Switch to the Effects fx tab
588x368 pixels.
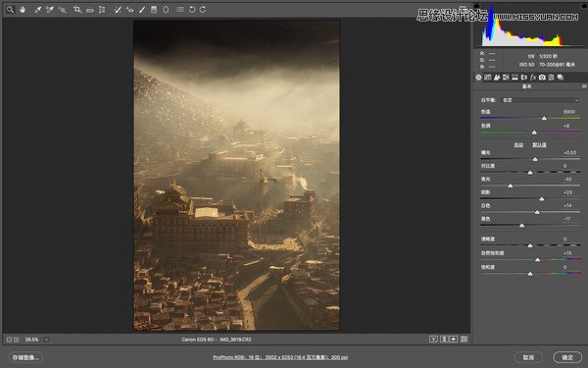pyautogui.click(x=533, y=78)
